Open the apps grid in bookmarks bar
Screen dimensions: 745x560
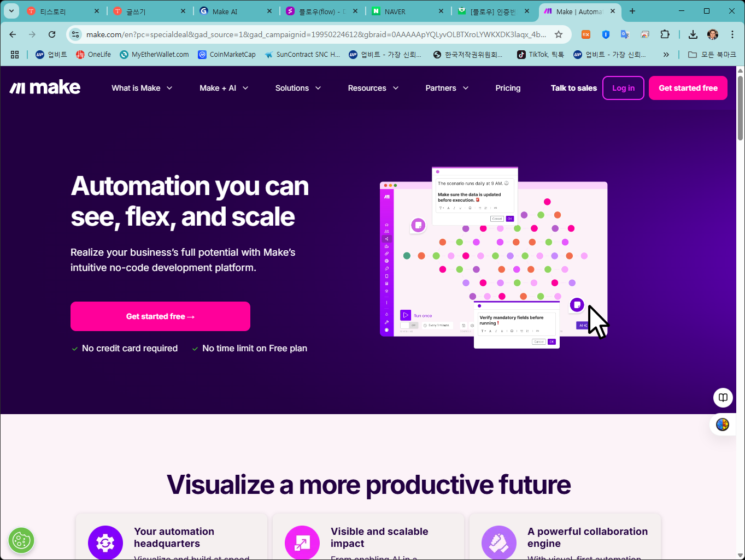tap(15, 55)
